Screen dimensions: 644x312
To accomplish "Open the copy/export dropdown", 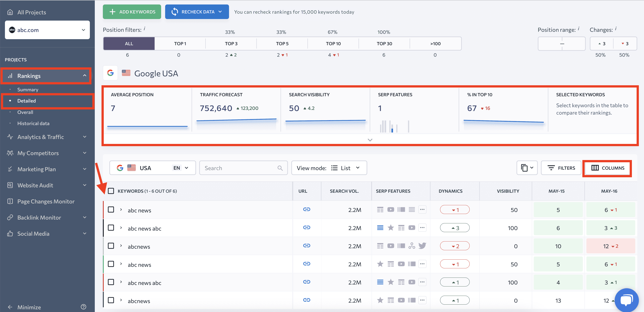I will pyautogui.click(x=527, y=168).
